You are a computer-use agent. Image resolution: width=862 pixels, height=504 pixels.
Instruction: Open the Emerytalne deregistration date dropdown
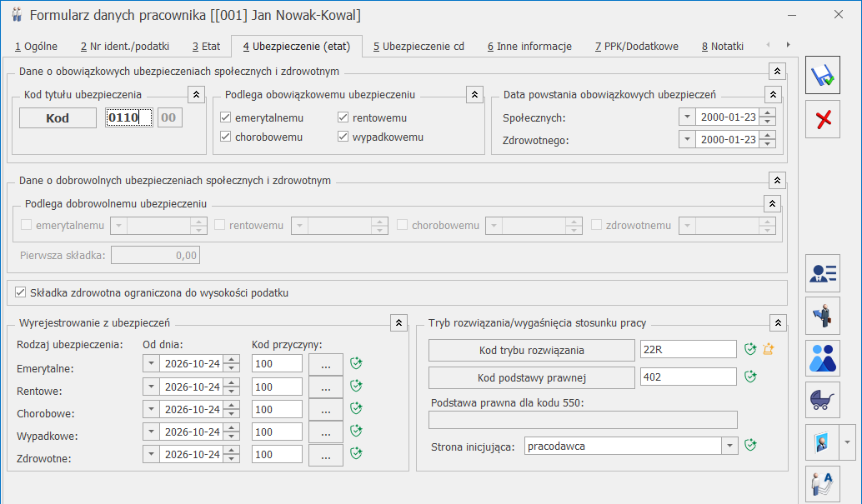pos(151,363)
